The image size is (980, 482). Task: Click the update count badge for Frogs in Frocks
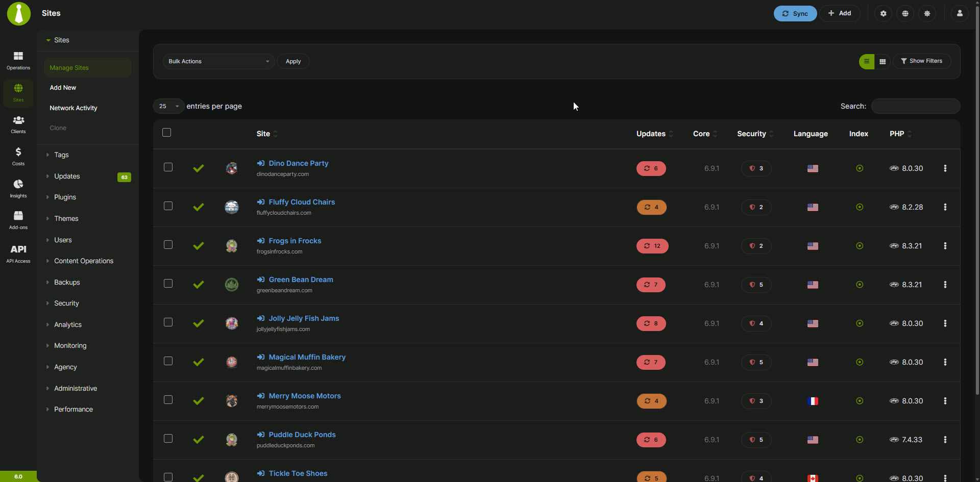click(652, 246)
